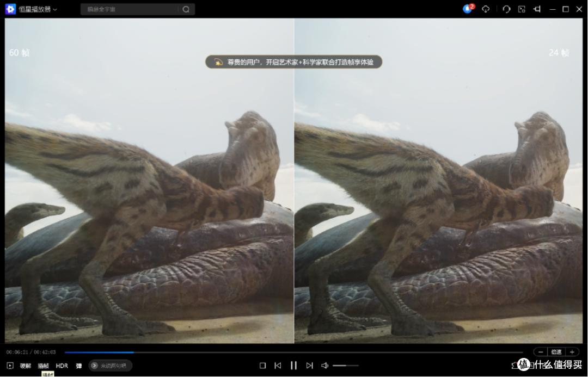Toggle the HDR option
The width and height of the screenshot is (588, 377).
point(62,366)
